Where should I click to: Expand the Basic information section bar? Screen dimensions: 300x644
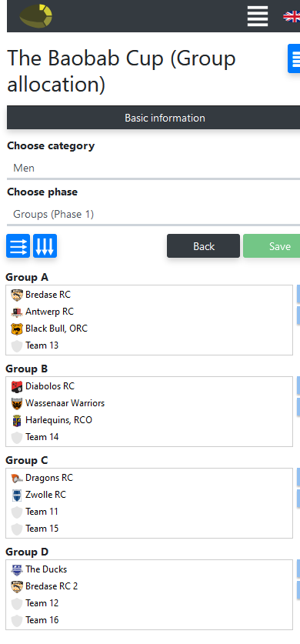[154, 118]
